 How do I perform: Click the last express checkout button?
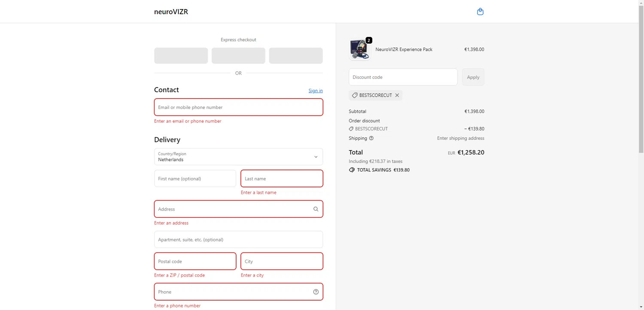(x=296, y=56)
